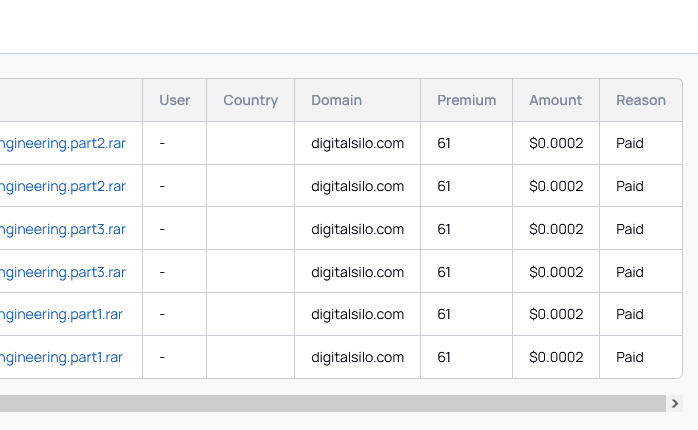698x430 pixels.
Task: Click the Reason column header
Action: 640,100
